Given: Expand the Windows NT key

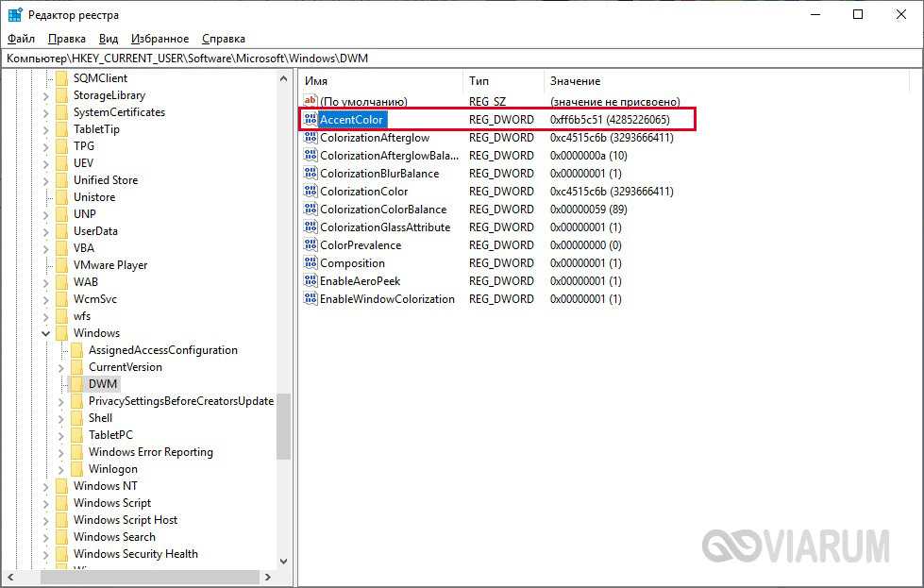Looking at the screenshot, I should click(x=46, y=486).
